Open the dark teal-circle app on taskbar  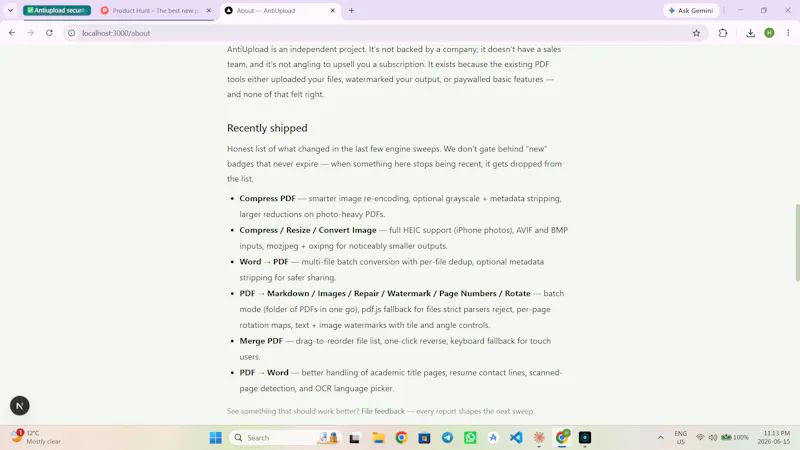coord(585,438)
